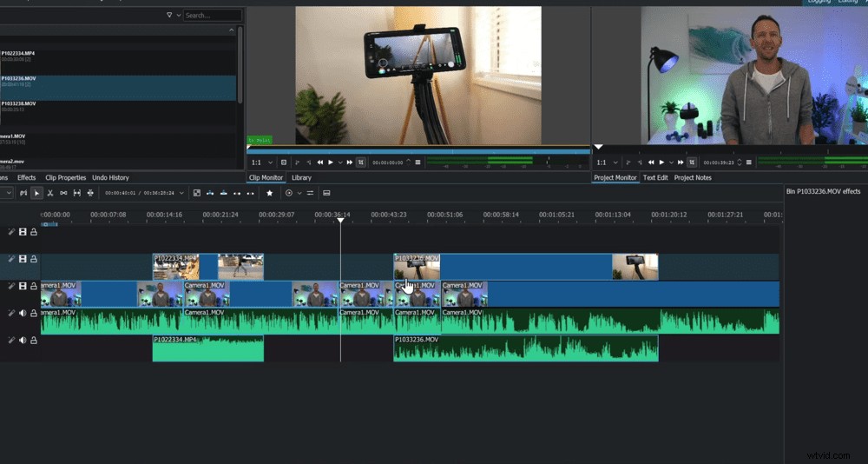Click the lift timeline zone icon

click(250, 194)
